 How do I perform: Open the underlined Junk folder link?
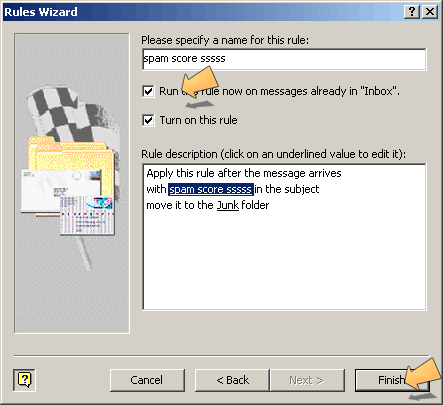(228, 205)
